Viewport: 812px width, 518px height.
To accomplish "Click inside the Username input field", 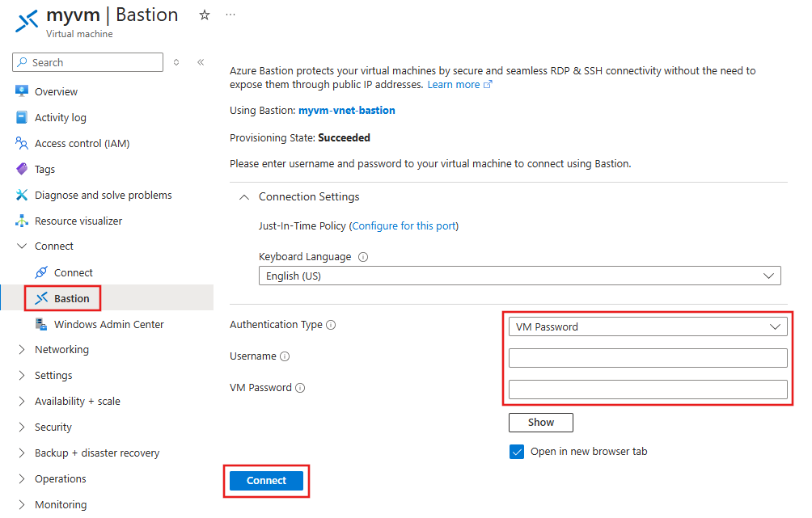I will [647, 357].
